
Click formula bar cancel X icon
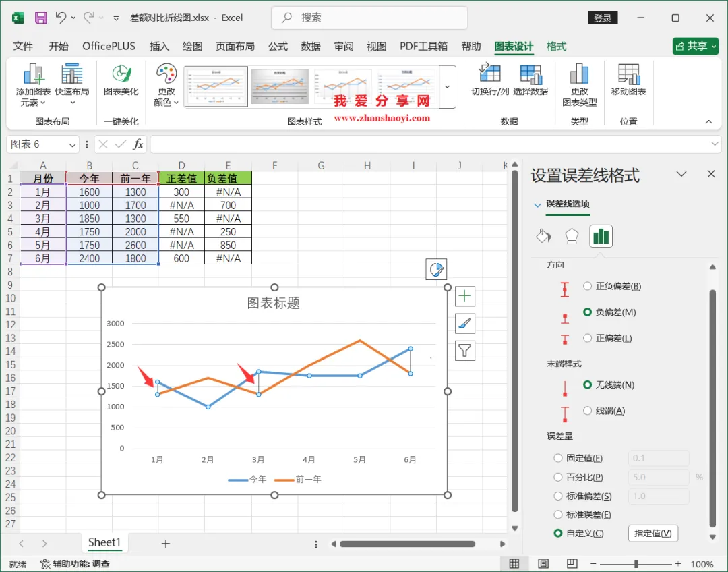103,144
